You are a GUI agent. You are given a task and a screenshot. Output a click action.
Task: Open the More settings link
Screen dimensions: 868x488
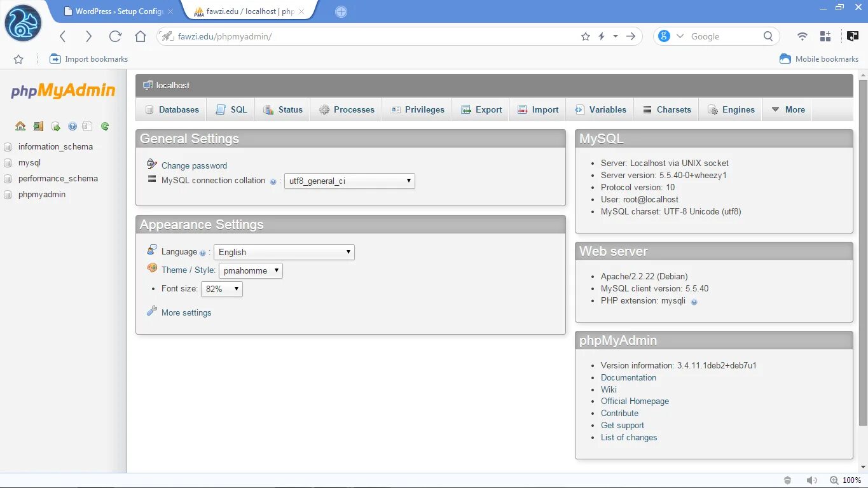(186, 313)
